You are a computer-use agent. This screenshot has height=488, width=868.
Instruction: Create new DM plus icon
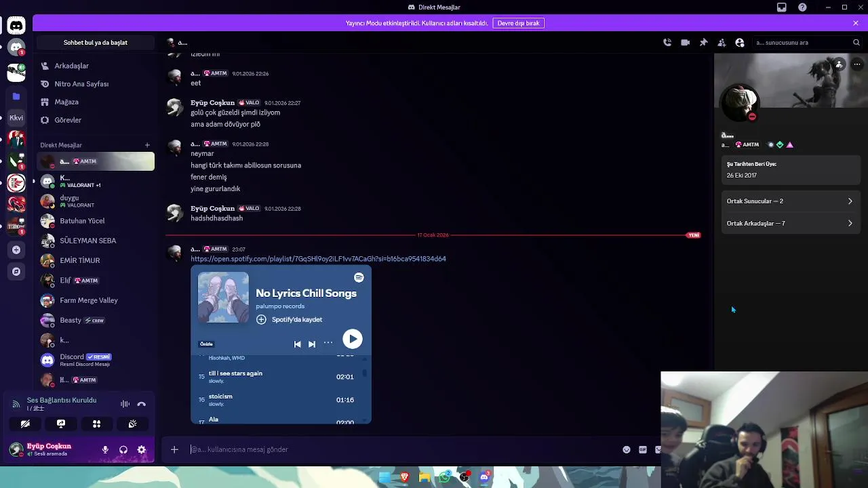click(x=147, y=145)
